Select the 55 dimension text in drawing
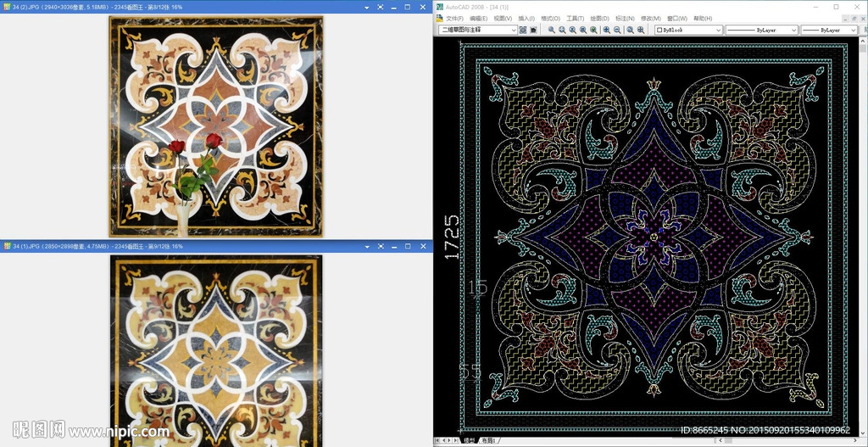This screenshot has width=868, height=447. (x=471, y=372)
